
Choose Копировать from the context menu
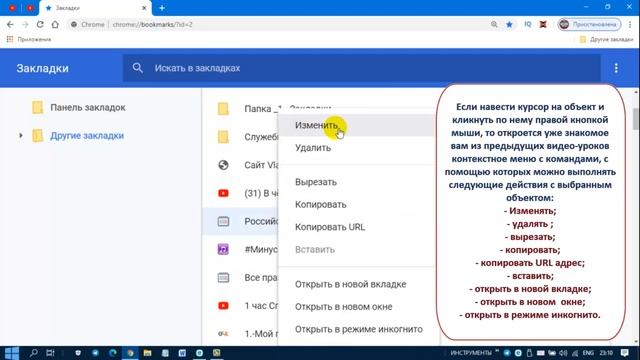356,204
